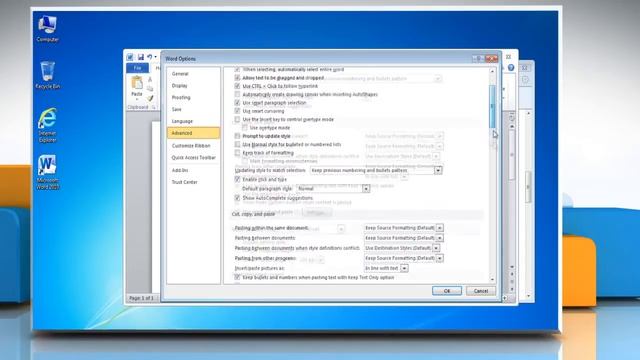Check 'Keep track of formatting' option
Screen dimensions: 640x360
[237, 153]
